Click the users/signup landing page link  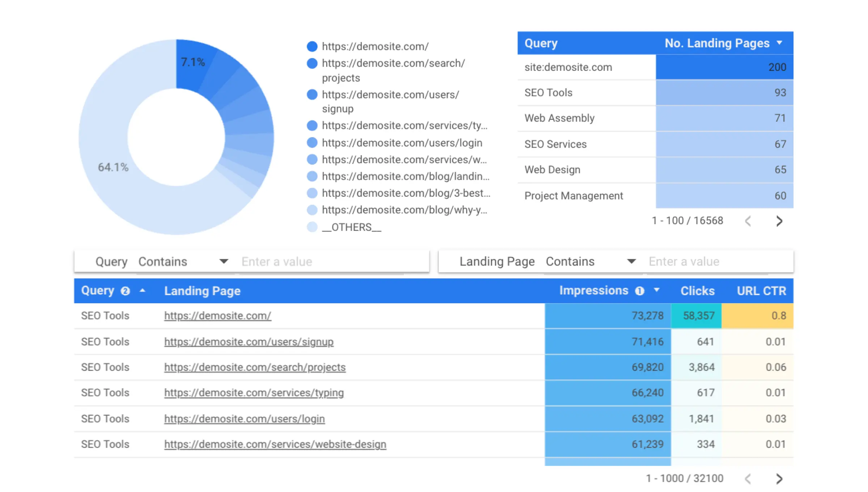pos(249,342)
